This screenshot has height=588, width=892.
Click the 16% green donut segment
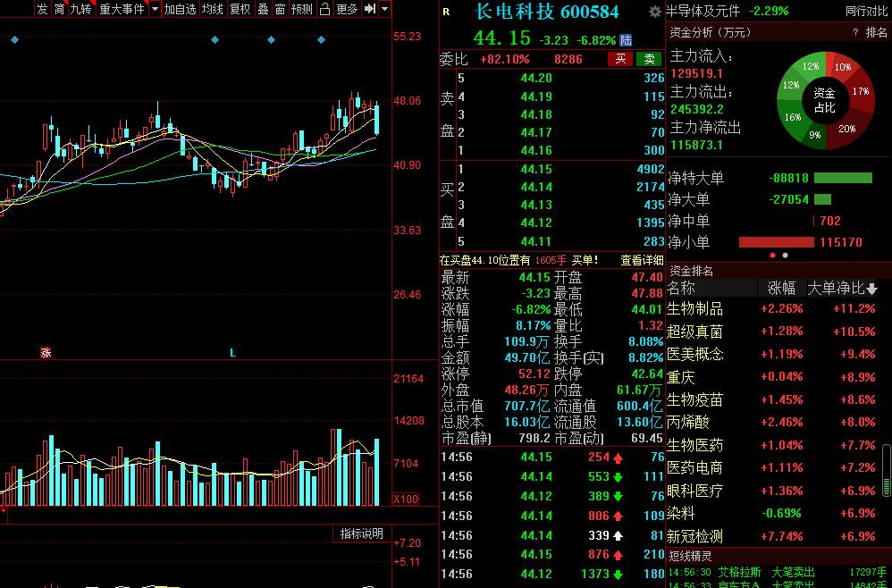[x=793, y=116]
